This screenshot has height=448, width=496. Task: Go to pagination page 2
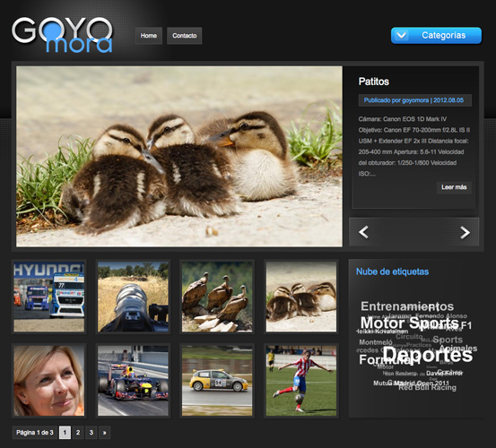(x=78, y=433)
